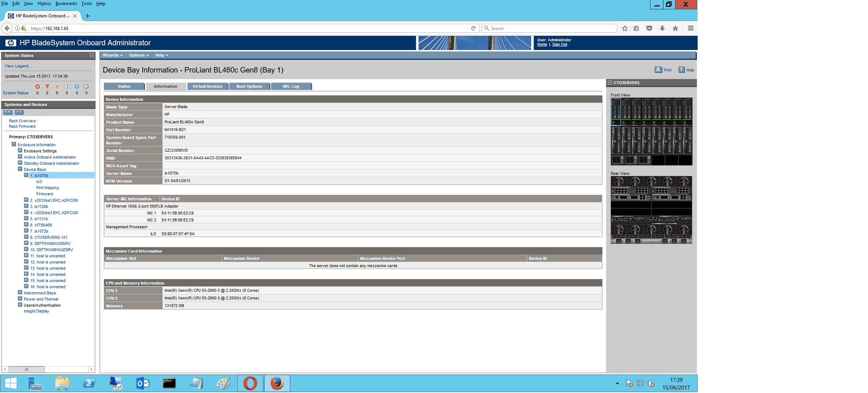Switch to the Boot Options tab

coord(249,86)
